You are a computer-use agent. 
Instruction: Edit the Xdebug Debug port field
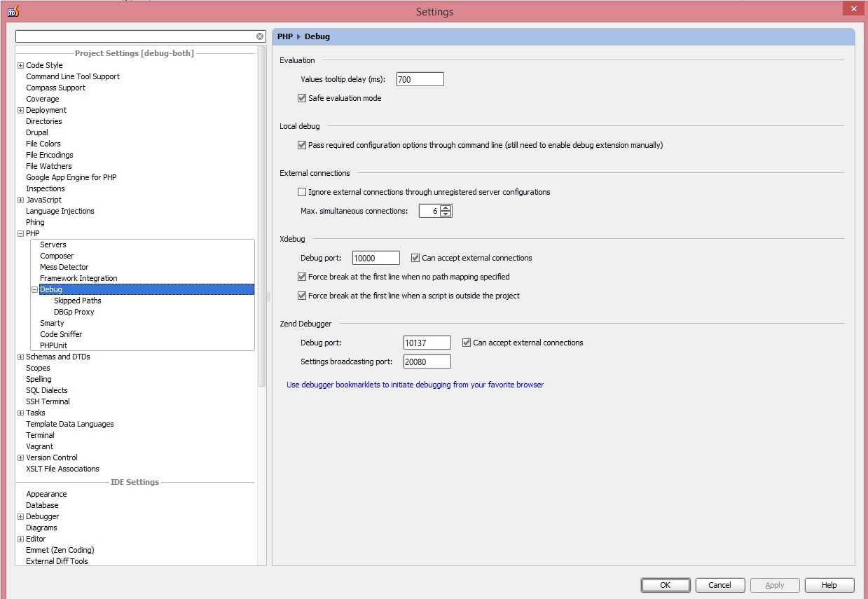click(376, 258)
